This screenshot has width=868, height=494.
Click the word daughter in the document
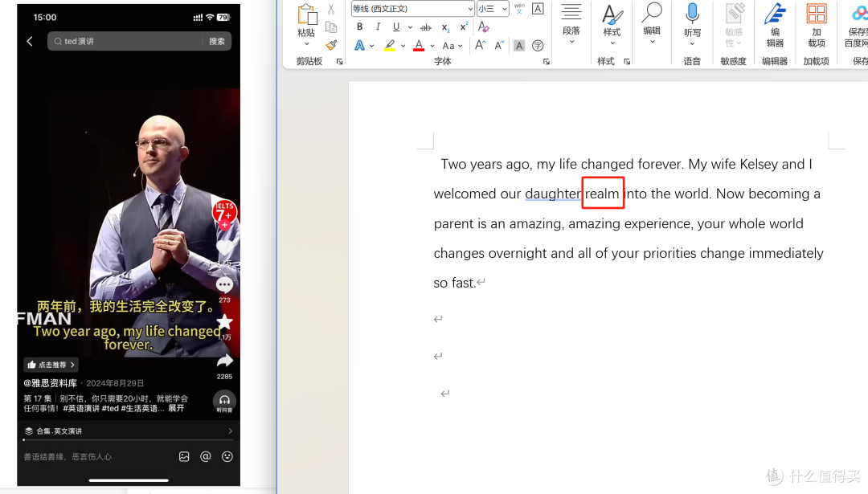552,194
